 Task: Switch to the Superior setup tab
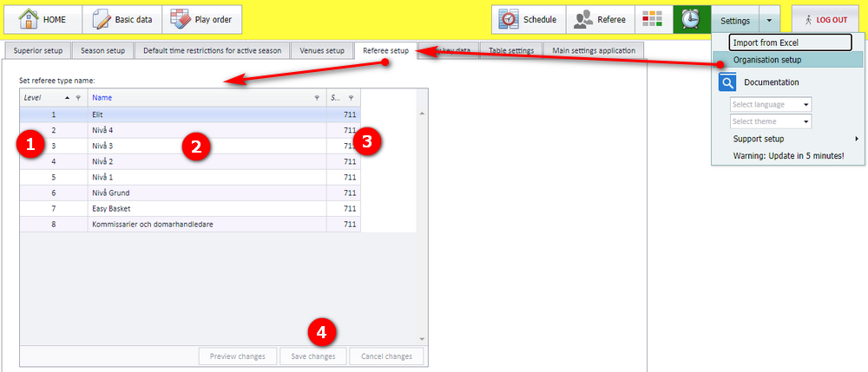(38, 51)
